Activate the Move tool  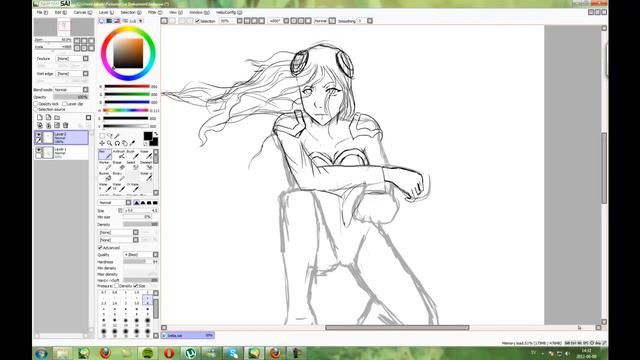pos(102,143)
